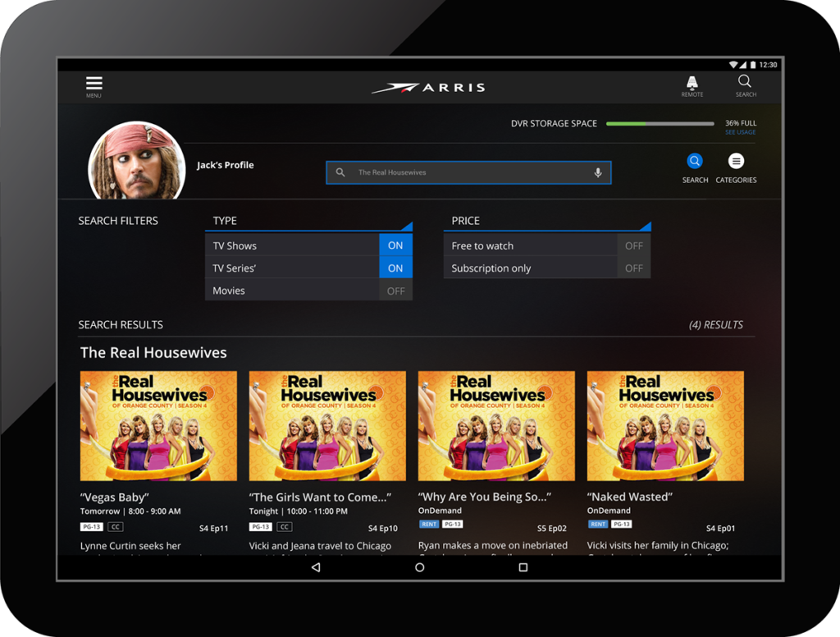Collapse the TYPE filter corner arrow

(408, 226)
